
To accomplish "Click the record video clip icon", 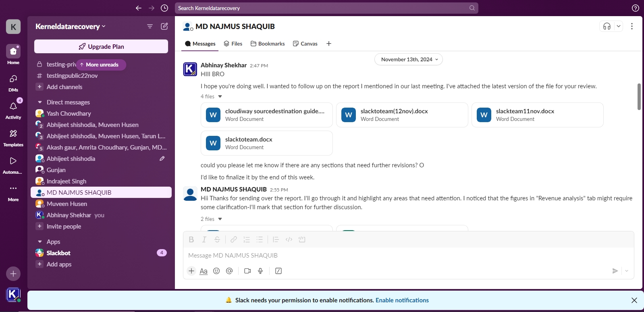I will tap(247, 271).
